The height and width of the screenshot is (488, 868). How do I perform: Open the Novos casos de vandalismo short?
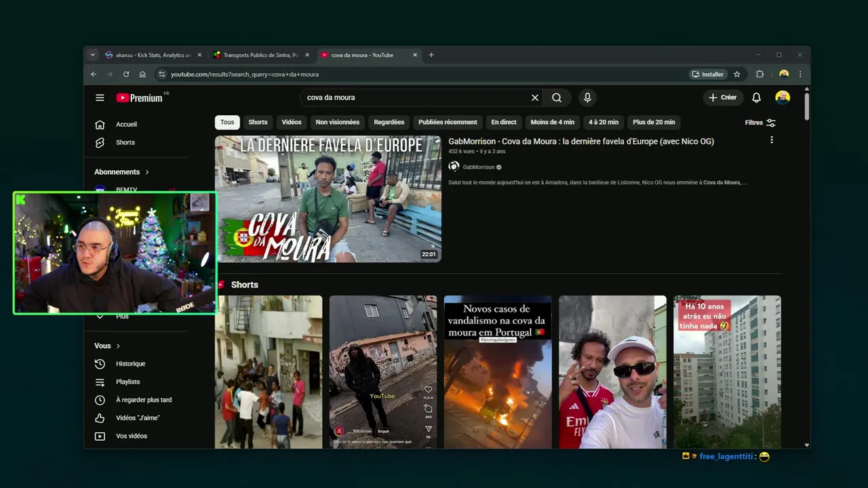click(498, 372)
